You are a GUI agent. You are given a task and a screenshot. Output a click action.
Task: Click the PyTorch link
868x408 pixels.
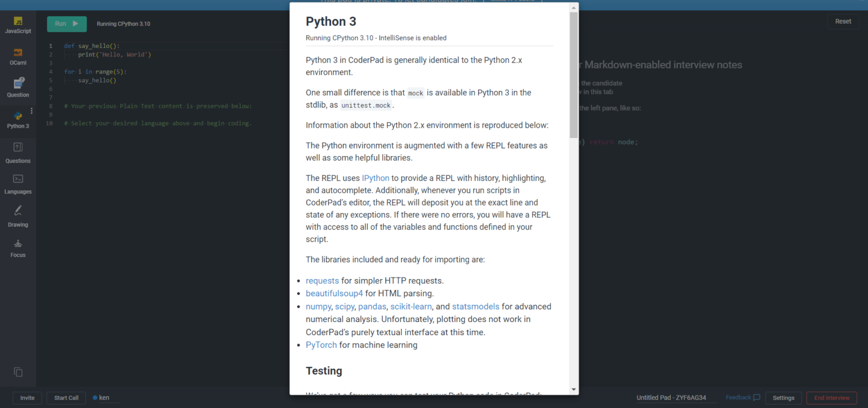(321, 345)
